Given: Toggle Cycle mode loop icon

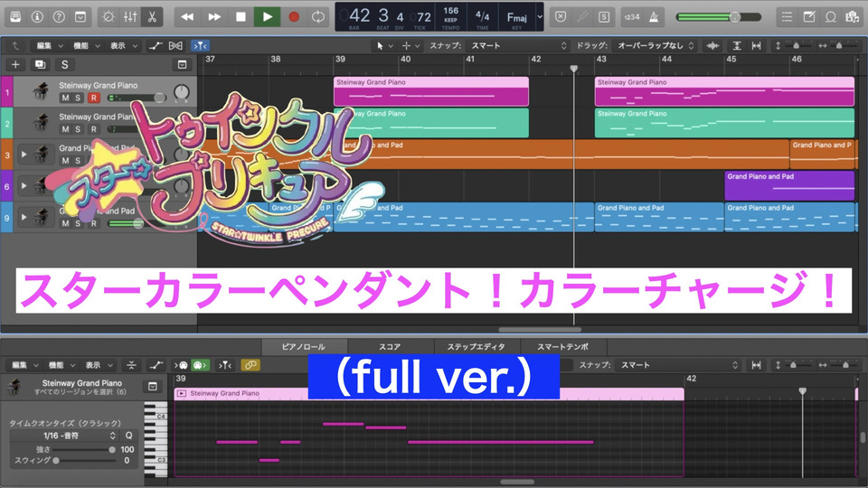Looking at the screenshot, I should pyautogui.click(x=317, y=17).
